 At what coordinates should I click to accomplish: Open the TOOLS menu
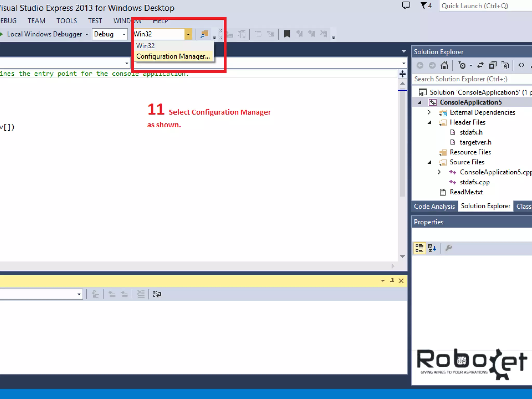[67, 21]
